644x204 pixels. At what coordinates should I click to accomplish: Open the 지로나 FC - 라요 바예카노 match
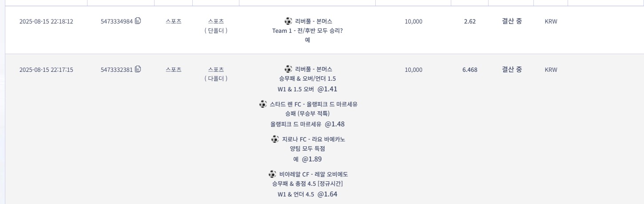314,139
